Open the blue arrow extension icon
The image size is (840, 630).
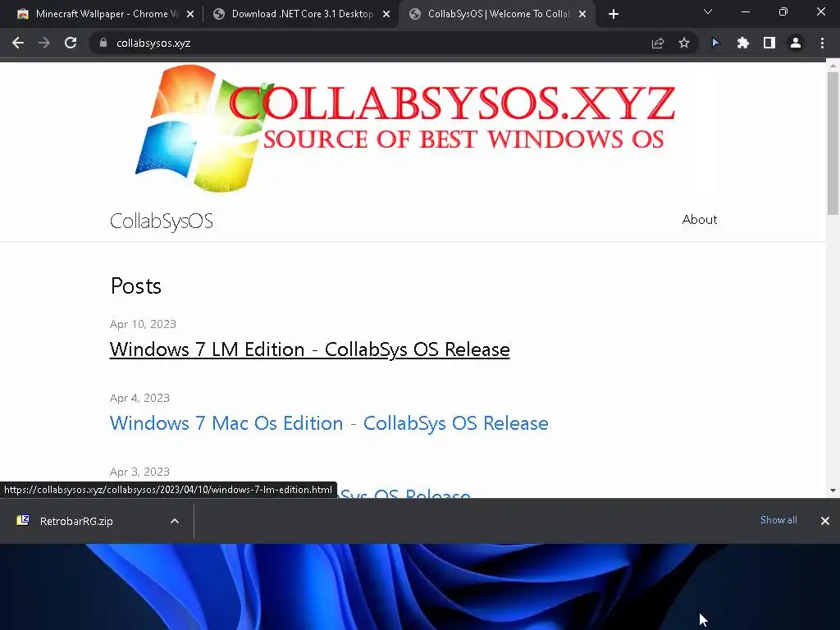tap(715, 43)
